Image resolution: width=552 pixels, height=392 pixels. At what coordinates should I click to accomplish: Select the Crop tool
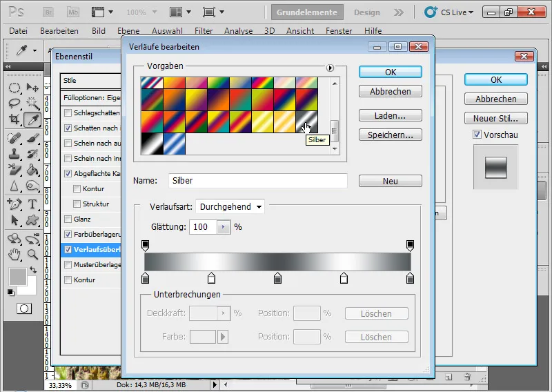tap(14, 120)
